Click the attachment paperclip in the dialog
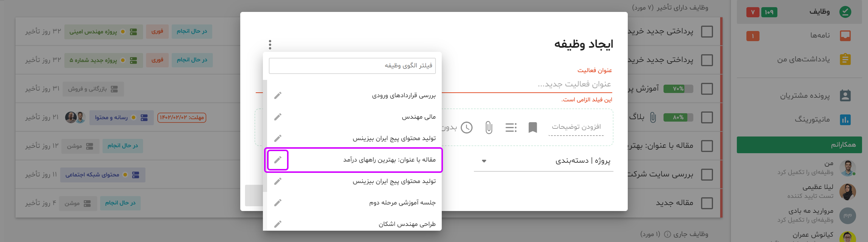Image resolution: width=868 pixels, height=242 pixels. pyautogui.click(x=489, y=127)
